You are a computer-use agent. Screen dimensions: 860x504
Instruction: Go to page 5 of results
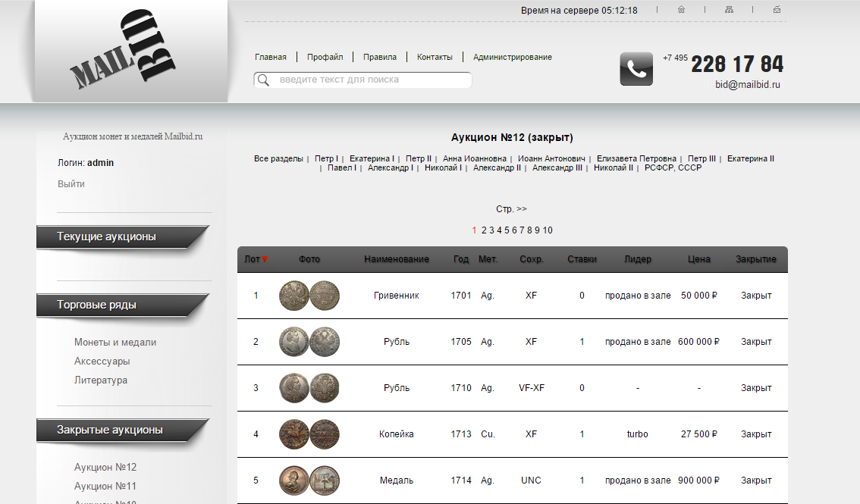click(507, 230)
